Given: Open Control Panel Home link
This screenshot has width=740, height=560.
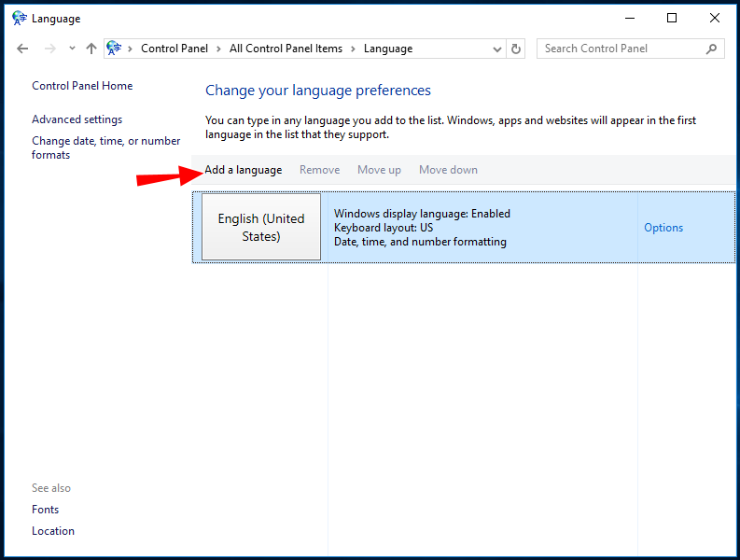Looking at the screenshot, I should pyautogui.click(x=82, y=86).
